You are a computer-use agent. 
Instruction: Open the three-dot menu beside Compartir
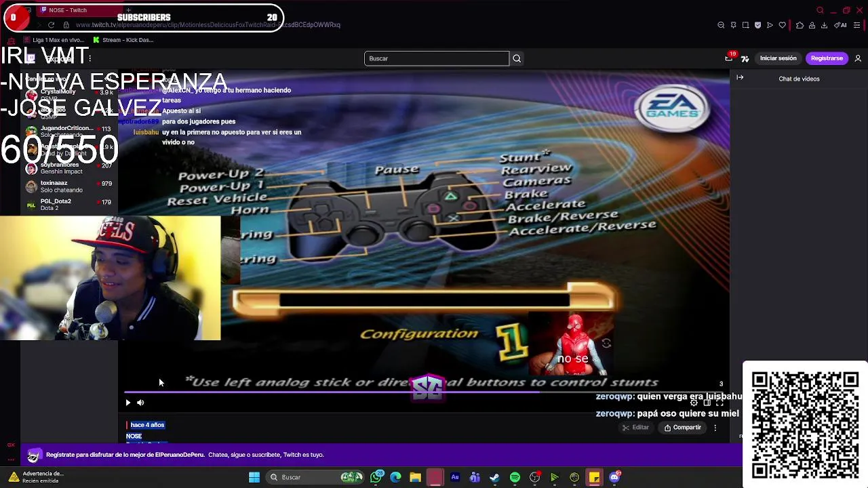pyautogui.click(x=715, y=428)
